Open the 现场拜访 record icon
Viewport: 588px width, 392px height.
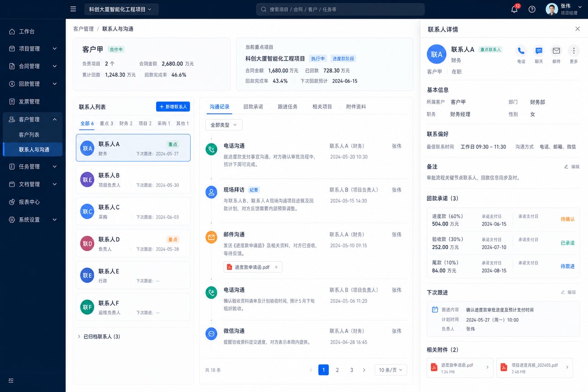[211, 193]
